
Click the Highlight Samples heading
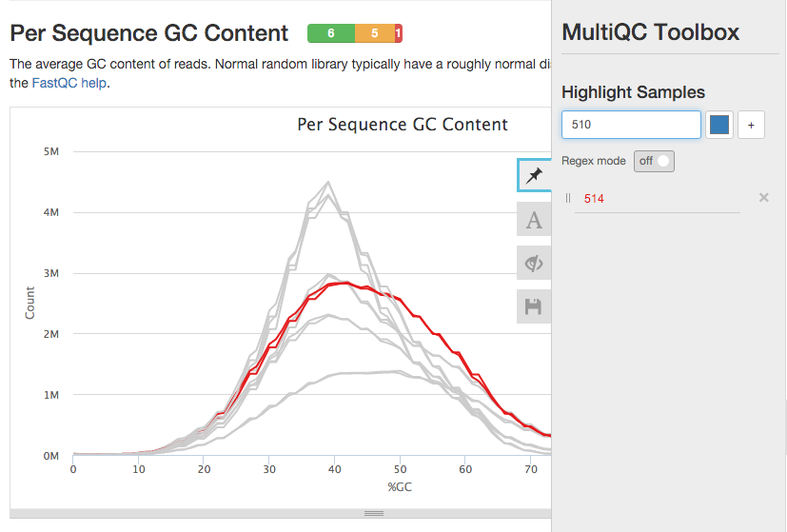633,92
